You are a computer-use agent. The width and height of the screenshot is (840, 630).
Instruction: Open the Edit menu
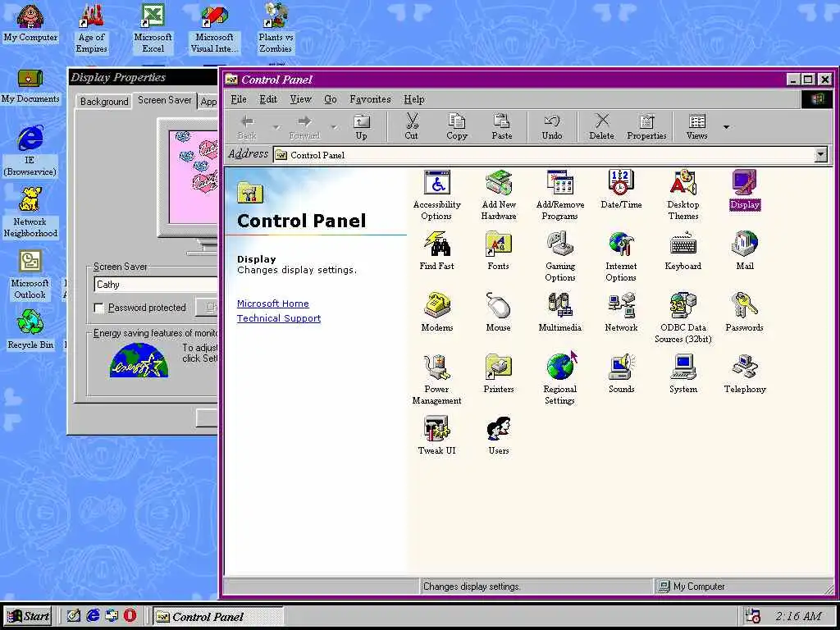(268, 99)
